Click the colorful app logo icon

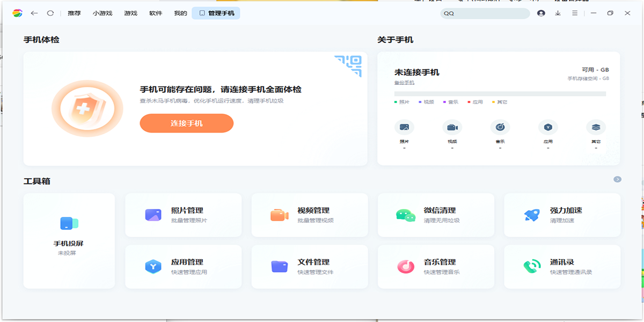tap(18, 13)
